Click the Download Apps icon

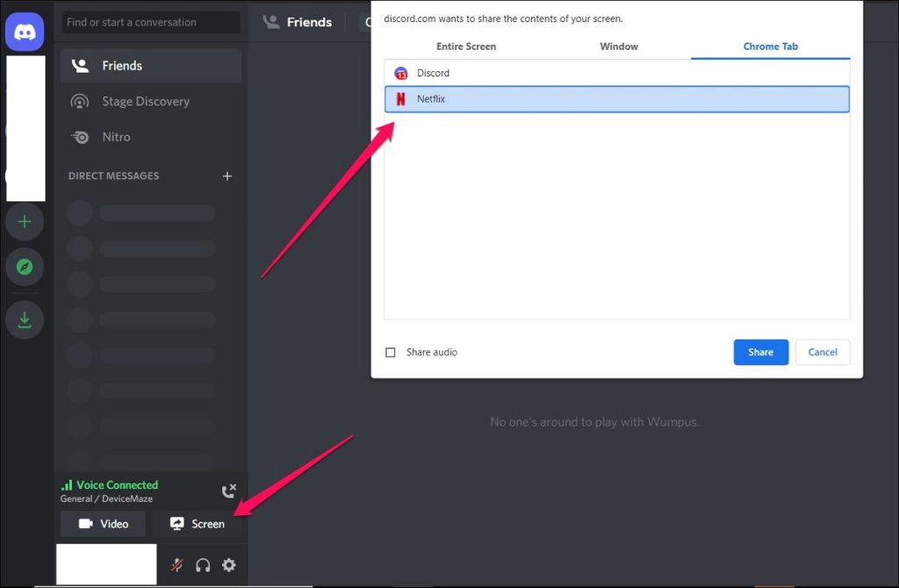(x=25, y=319)
